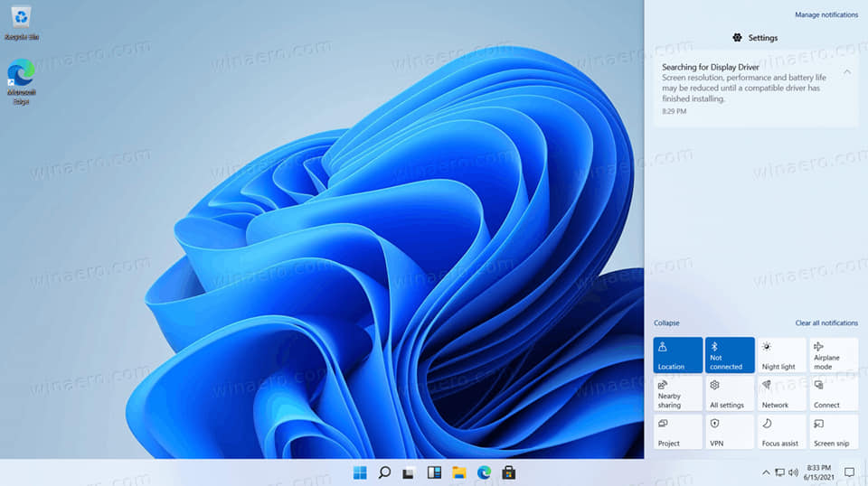
Task: Open All settings tile
Action: [730, 393]
